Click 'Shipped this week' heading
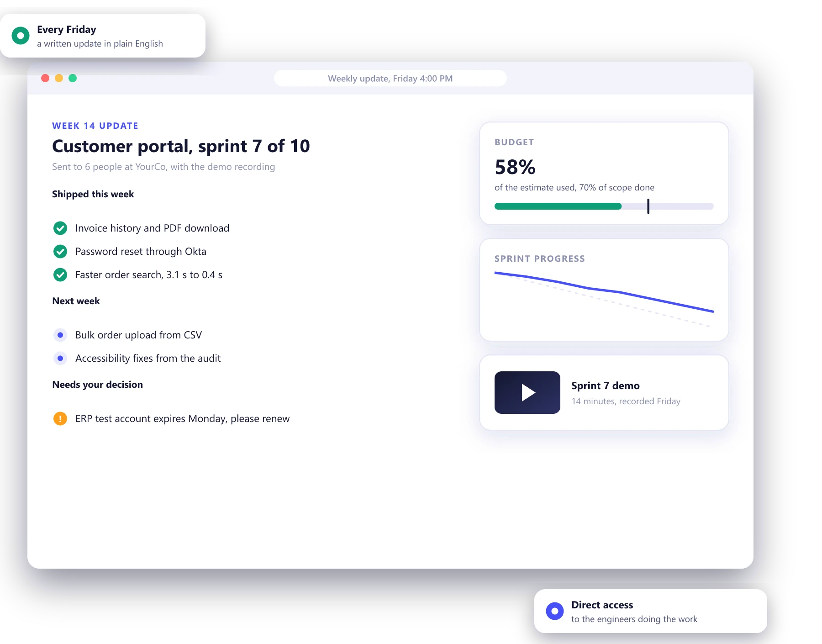Viewport: 822px width, 644px height. (x=93, y=194)
